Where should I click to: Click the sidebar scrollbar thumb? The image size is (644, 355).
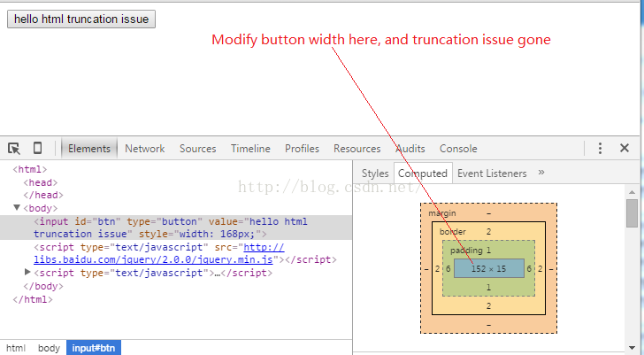[x=632, y=212]
